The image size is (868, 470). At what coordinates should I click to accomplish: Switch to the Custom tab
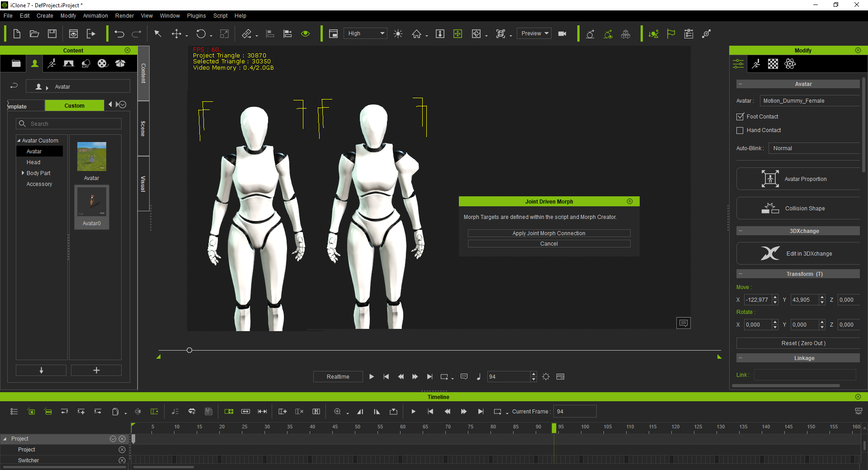click(74, 105)
